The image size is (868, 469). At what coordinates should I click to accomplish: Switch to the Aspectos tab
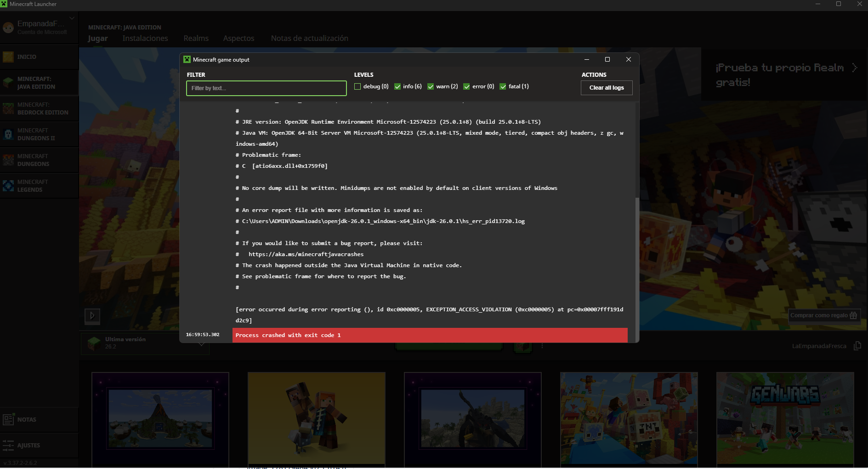(x=238, y=39)
